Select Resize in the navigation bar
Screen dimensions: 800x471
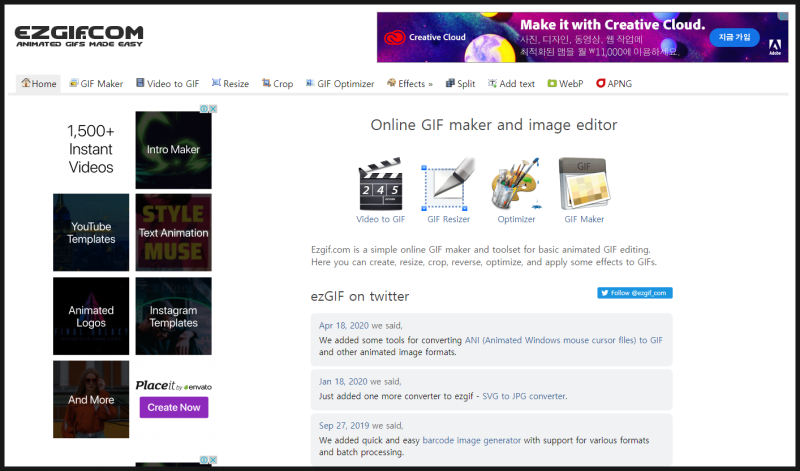point(230,84)
